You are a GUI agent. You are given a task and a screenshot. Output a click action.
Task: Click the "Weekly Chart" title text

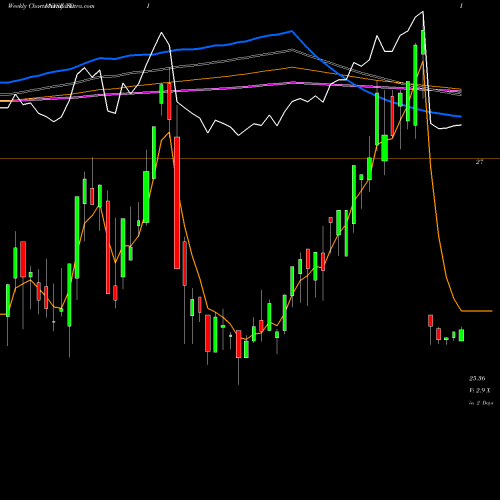tap(27, 6)
